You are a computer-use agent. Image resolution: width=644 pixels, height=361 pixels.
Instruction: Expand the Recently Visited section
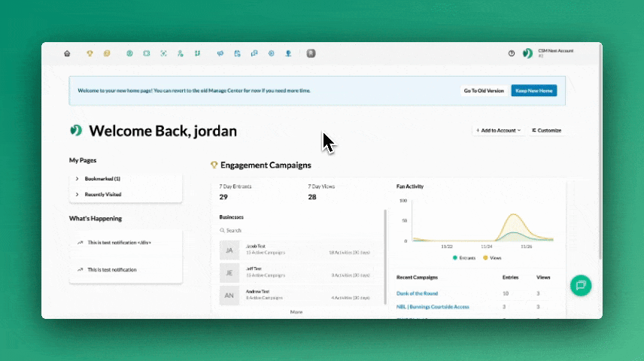(102, 195)
